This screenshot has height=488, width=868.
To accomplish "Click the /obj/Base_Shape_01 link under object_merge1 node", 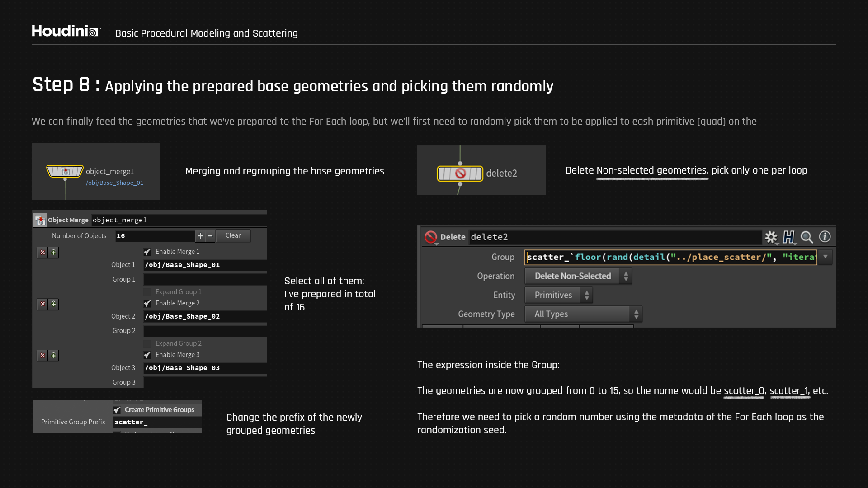I will point(114,183).
